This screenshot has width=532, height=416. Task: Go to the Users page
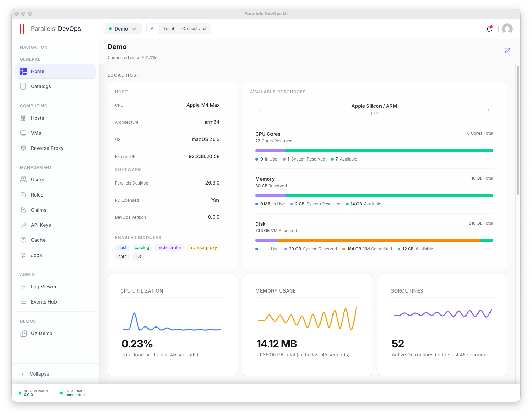tap(56, 180)
